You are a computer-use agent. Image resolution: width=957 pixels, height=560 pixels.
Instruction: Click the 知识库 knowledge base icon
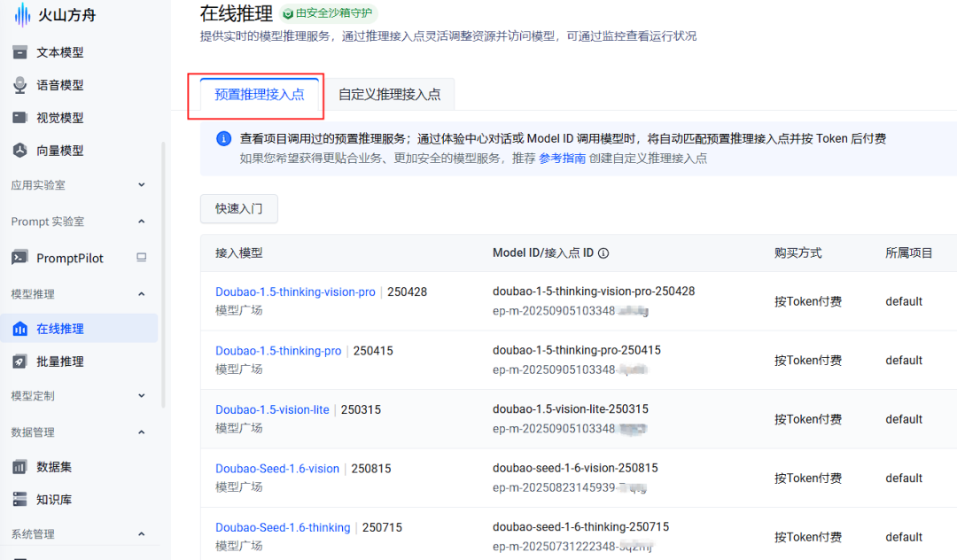(x=19, y=500)
